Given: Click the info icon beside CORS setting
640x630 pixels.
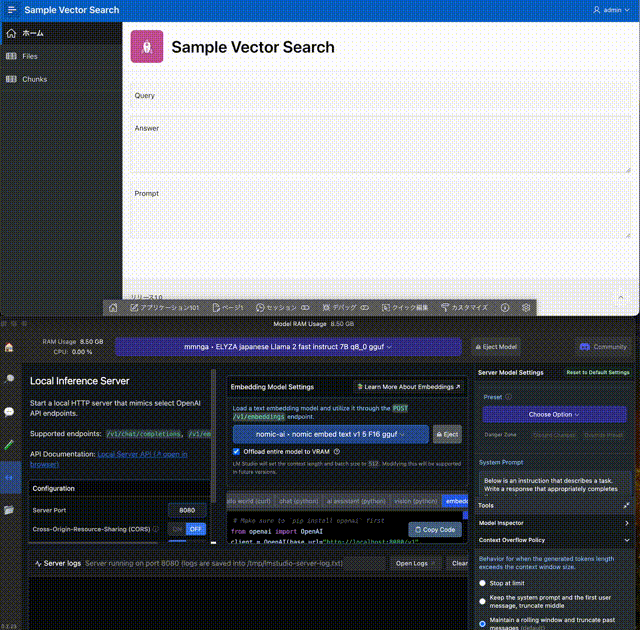Looking at the screenshot, I should (x=156, y=529).
